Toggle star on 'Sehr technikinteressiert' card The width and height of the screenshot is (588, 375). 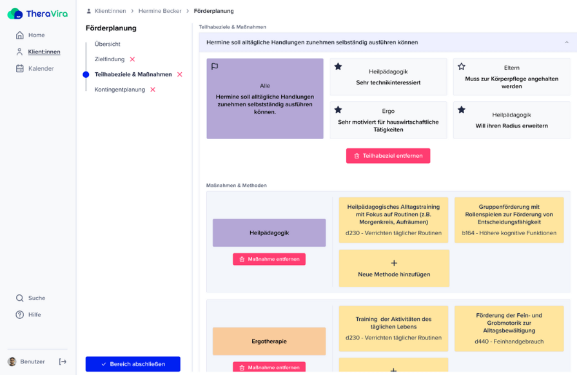click(338, 66)
